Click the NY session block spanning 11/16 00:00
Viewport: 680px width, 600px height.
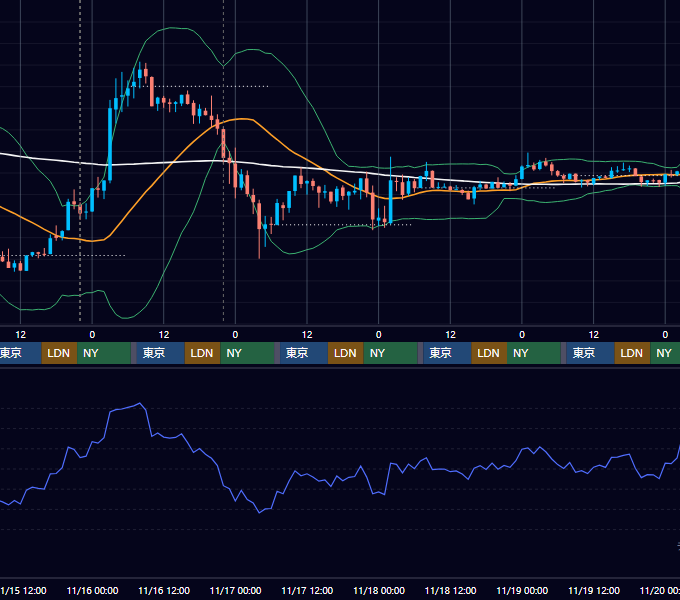(x=104, y=353)
